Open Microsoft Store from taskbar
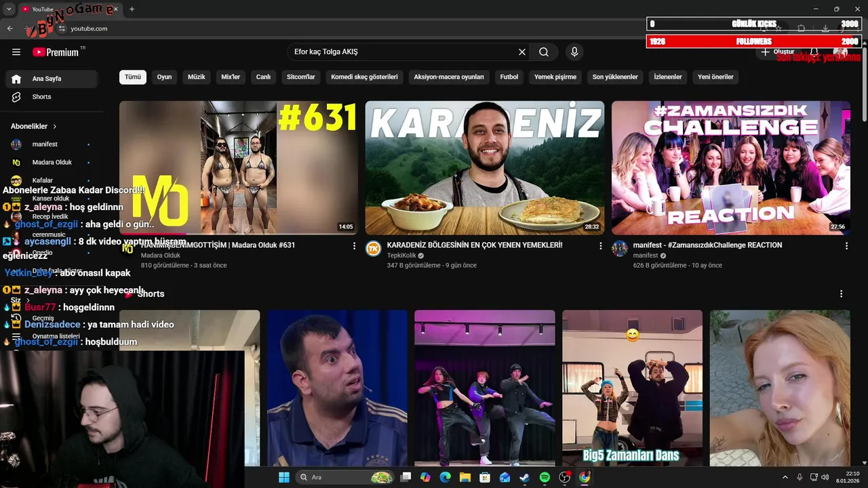 [485, 477]
